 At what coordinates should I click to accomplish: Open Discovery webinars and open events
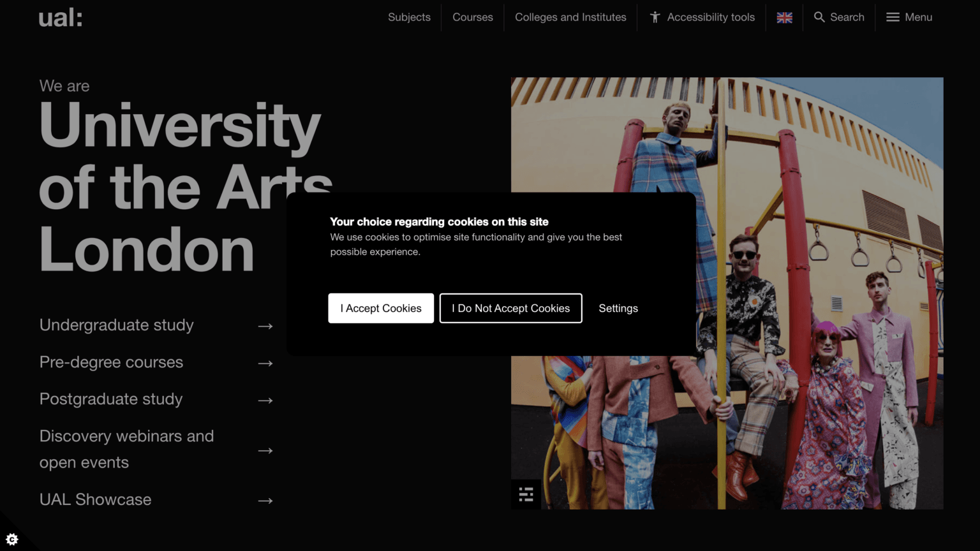127,449
